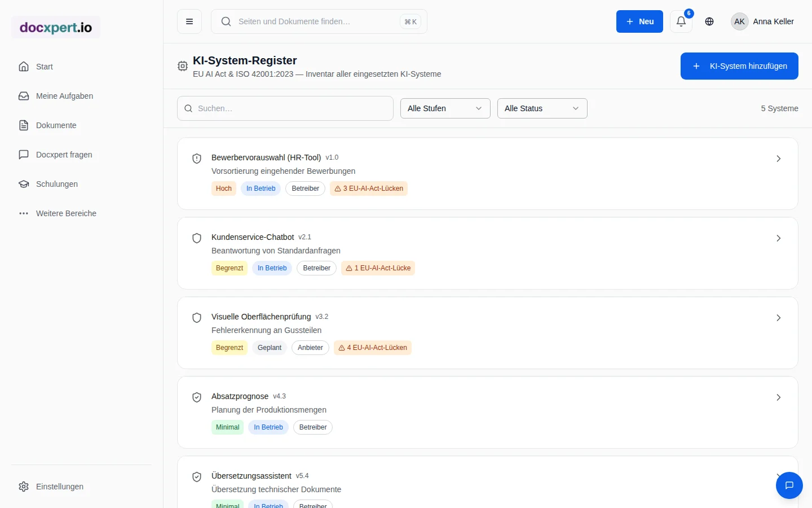The height and width of the screenshot is (508, 812).
Task: Click the Neu button
Action: click(639, 21)
